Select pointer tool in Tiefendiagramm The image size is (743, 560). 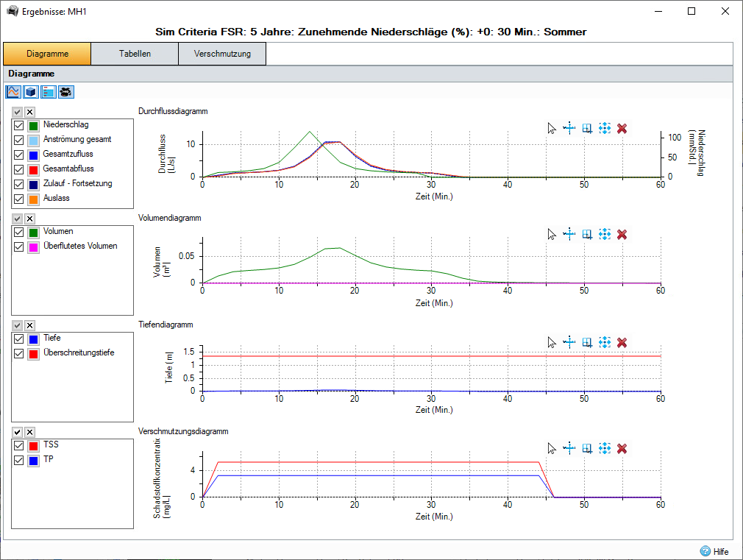552,342
